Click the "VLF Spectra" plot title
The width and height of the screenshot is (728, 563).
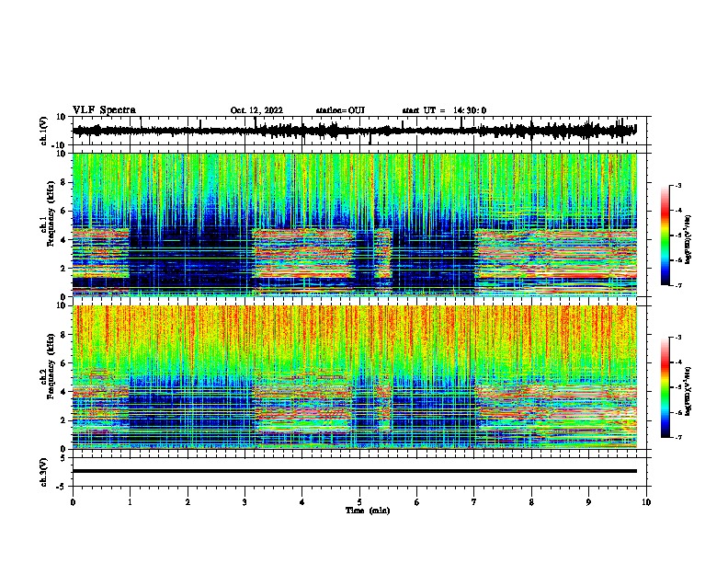point(104,109)
